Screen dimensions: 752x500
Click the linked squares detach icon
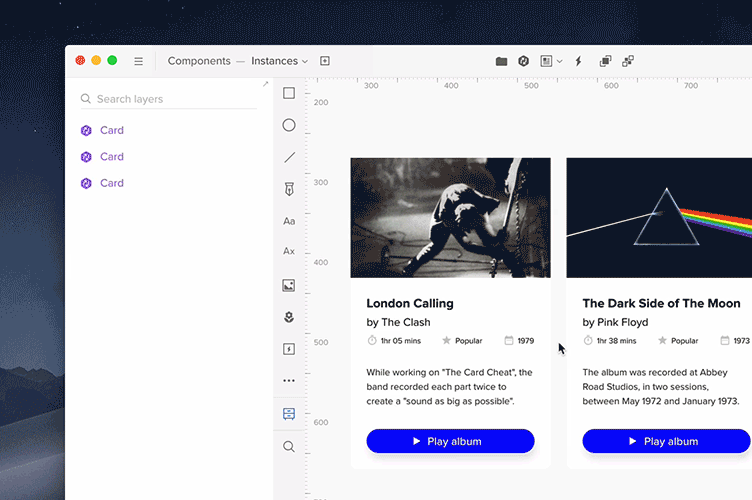click(628, 61)
